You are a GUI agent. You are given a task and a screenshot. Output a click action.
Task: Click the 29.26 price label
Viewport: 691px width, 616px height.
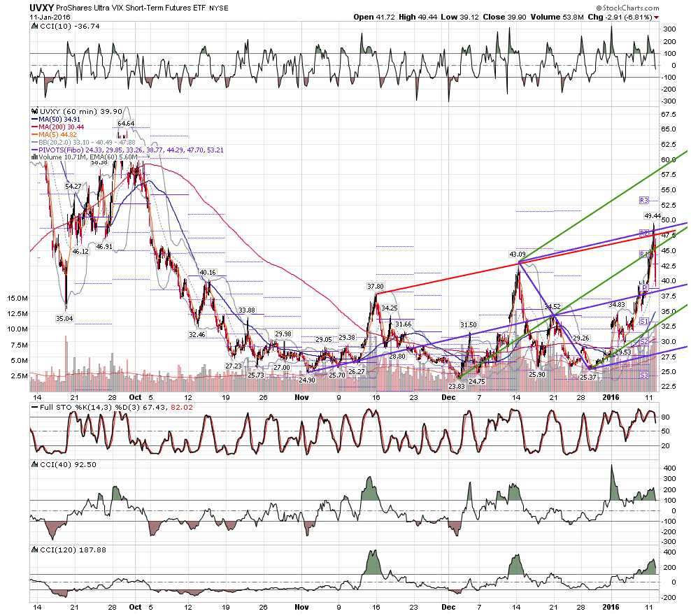pos(580,338)
